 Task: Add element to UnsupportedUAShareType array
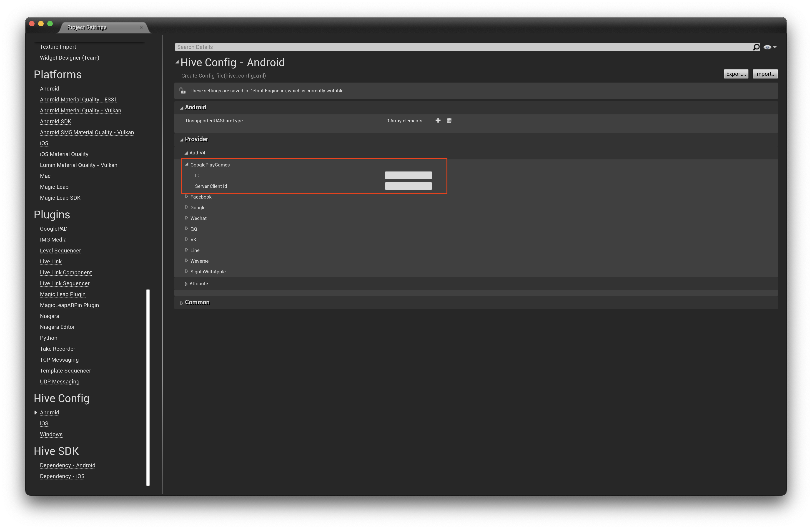click(x=438, y=121)
